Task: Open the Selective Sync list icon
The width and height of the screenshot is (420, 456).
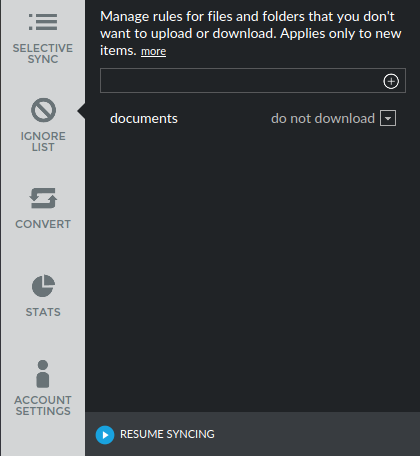Action: 43,22
